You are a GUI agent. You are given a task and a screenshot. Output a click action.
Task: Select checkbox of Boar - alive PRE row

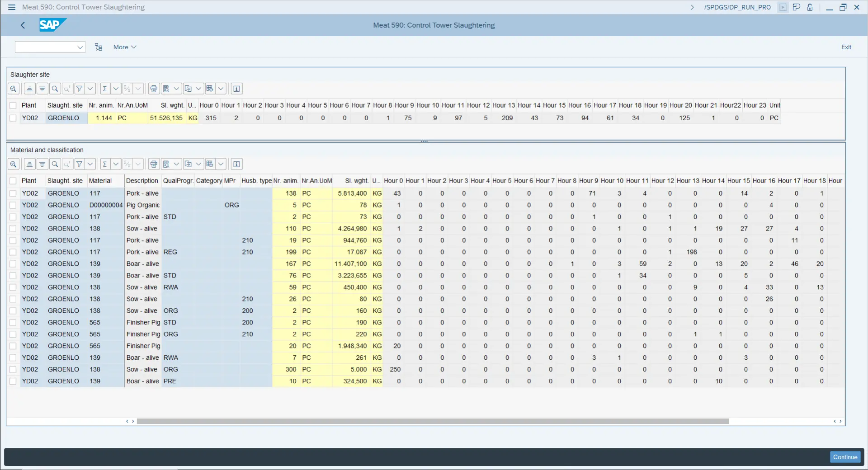[13, 381]
